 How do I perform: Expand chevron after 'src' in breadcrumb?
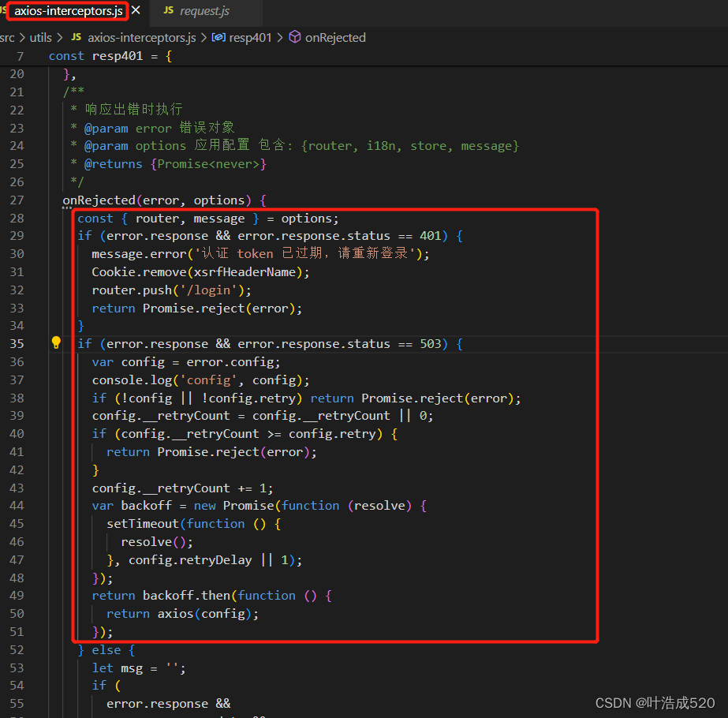[22, 38]
